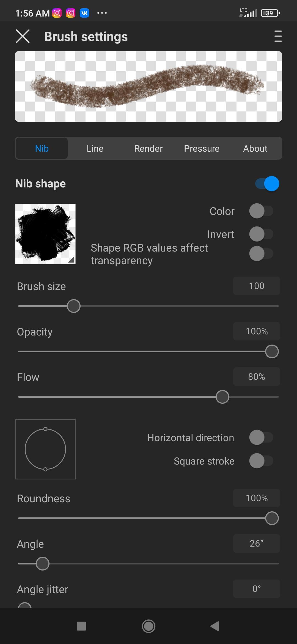This screenshot has height=644, width=297.
Task: Switch to the Line tab
Action: point(95,148)
